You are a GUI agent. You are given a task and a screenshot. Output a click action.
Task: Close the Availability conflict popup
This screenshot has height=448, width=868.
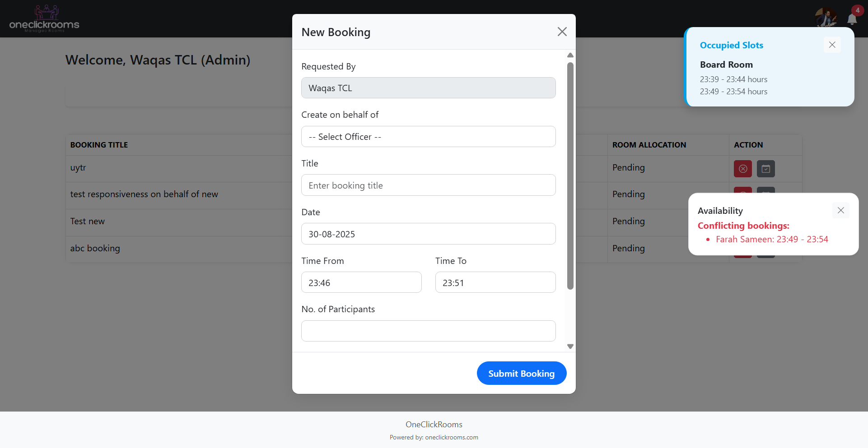840,210
